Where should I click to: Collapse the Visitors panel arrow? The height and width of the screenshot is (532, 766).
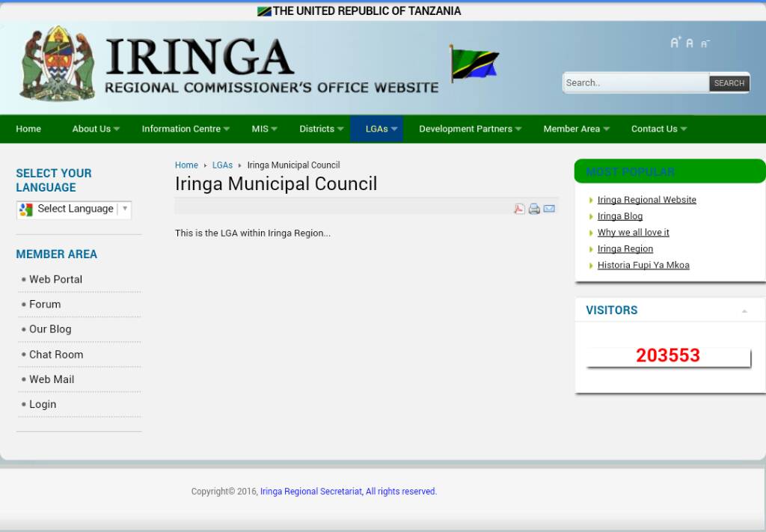click(x=744, y=311)
